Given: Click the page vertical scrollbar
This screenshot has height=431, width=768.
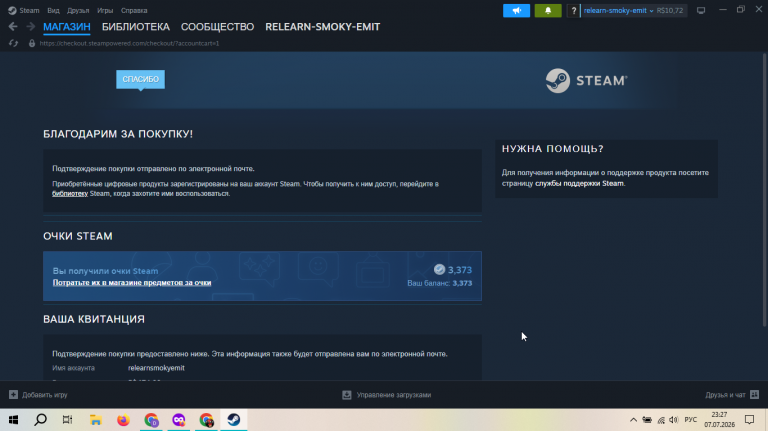Looking at the screenshot, I should coord(765,191).
